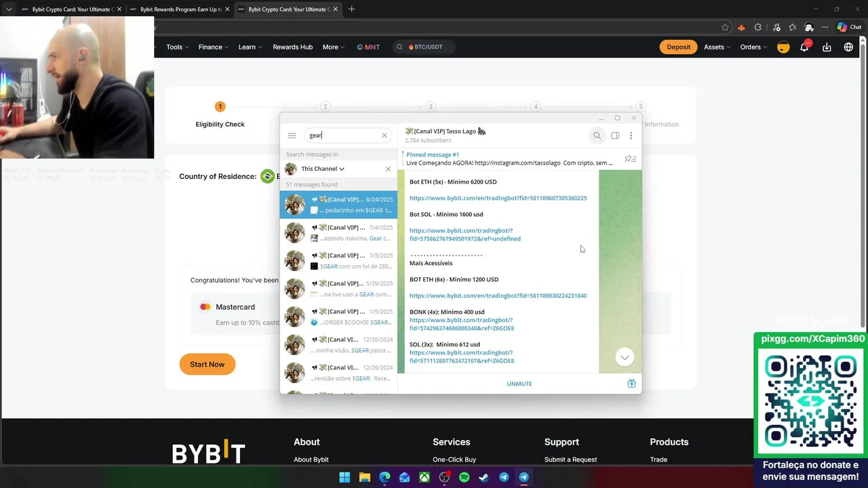Expand Bybit Tools menu
This screenshot has width=868, height=488.
(178, 47)
